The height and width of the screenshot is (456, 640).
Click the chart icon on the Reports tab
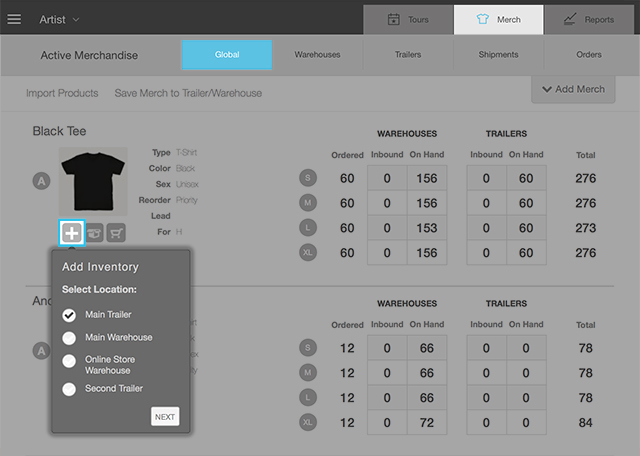569,19
